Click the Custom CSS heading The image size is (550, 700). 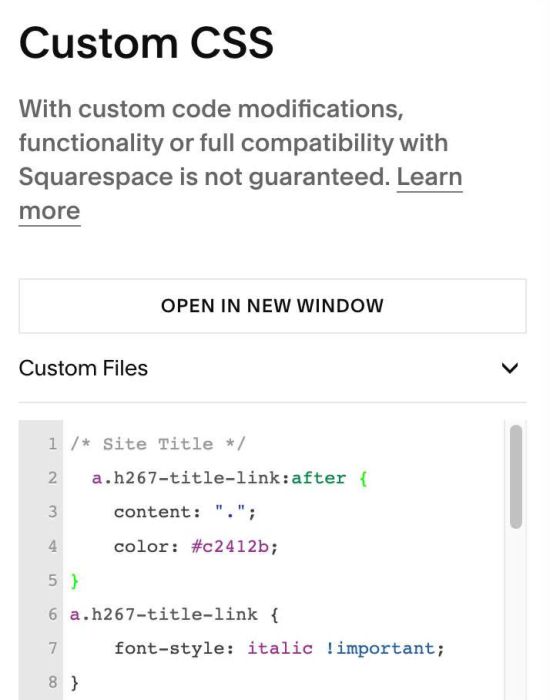click(146, 43)
